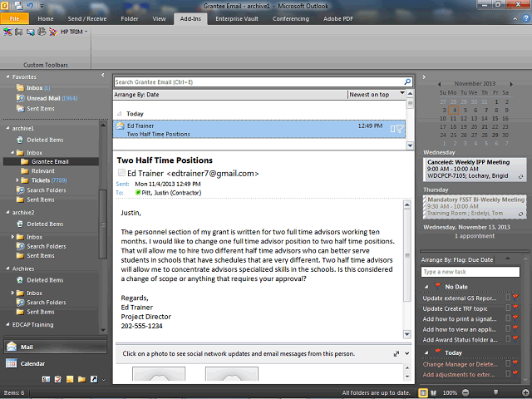Open the Enterprise Vault tab
This screenshot has height=399, width=532.
(237, 19)
